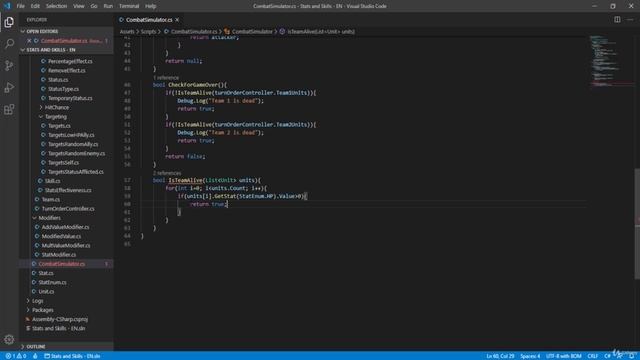Open the File menu
This screenshot has width=640, height=360.
20,6
